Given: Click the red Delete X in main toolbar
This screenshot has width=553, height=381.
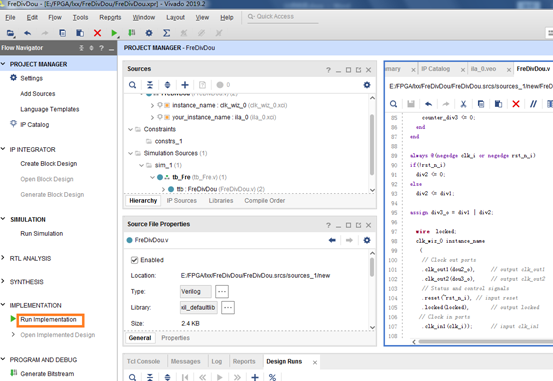Looking at the screenshot, I should [97, 33].
